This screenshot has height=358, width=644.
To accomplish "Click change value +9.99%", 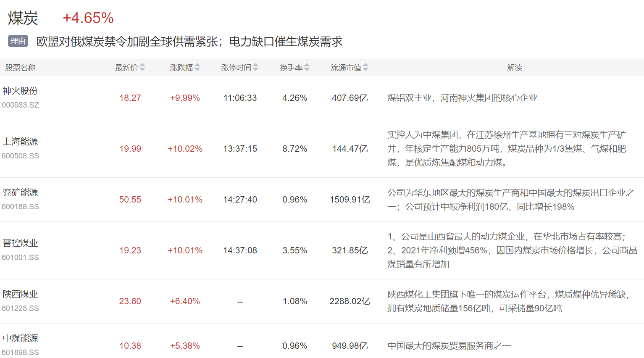I will (x=185, y=98).
